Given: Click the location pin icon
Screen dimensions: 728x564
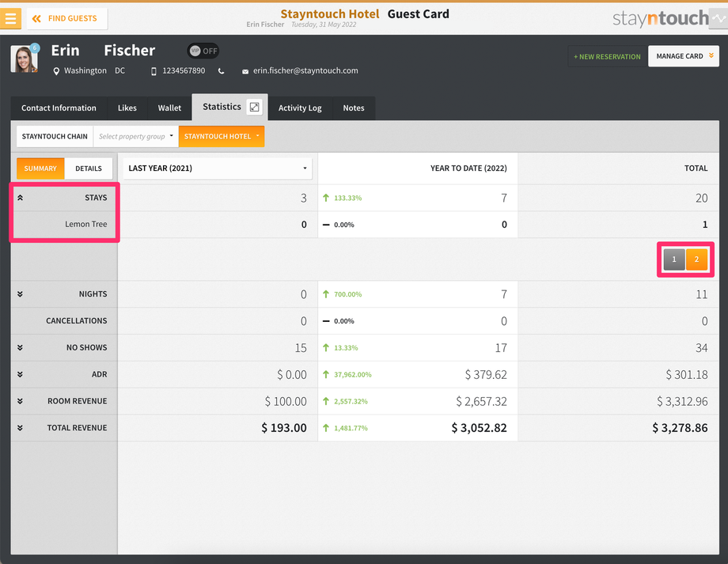Looking at the screenshot, I should click(56, 71).
